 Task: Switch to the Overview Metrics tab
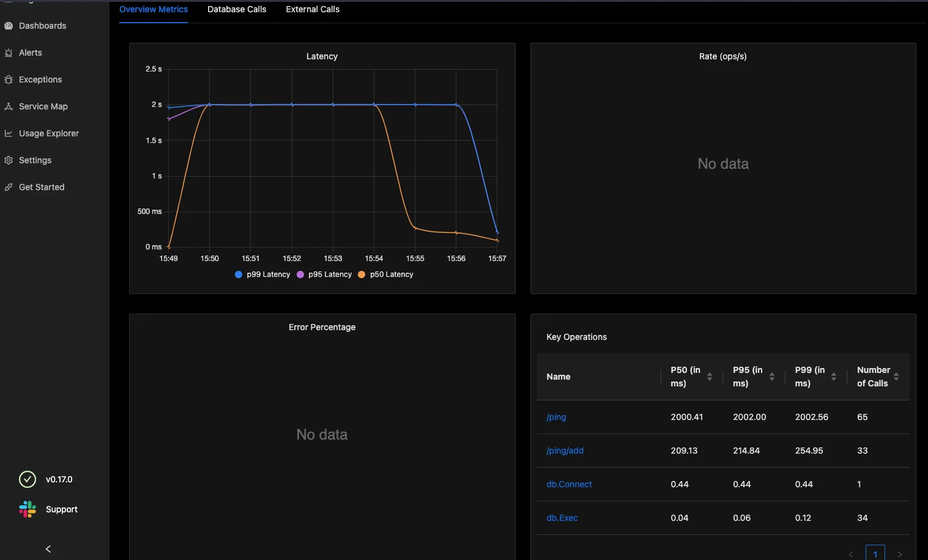click(x=154, y=9)
